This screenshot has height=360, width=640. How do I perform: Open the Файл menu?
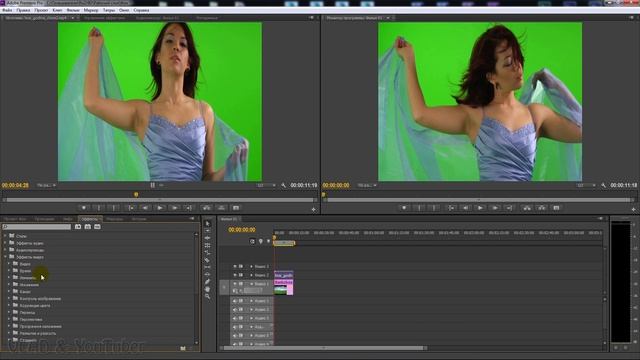click(x=7, y=10)
